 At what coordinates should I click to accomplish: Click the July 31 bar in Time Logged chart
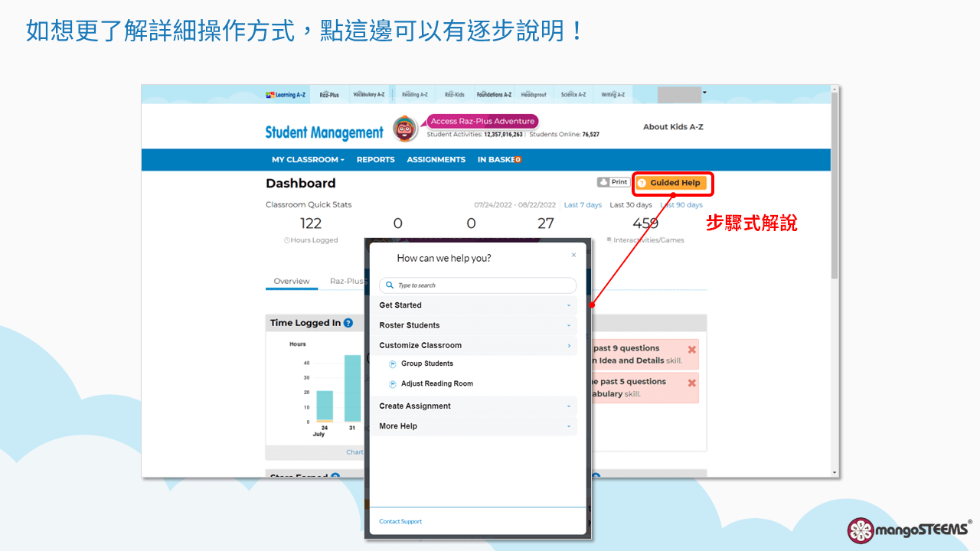pos(352,388)
